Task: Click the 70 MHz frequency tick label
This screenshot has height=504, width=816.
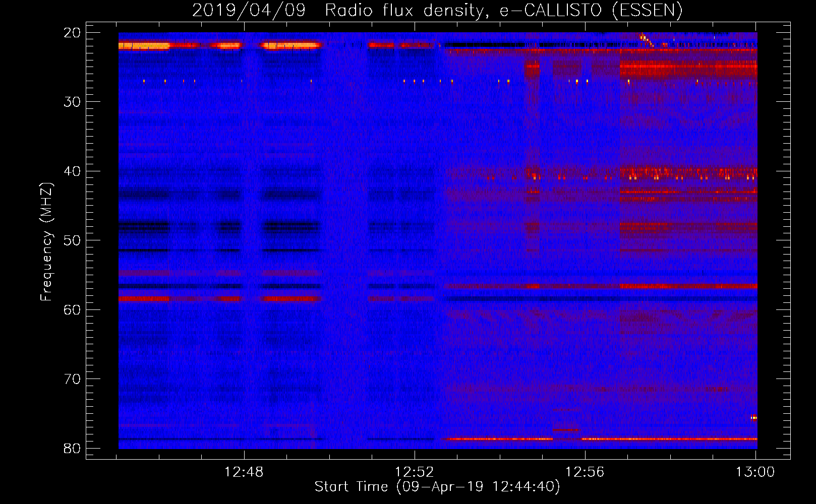Action: tap(72, 379)
